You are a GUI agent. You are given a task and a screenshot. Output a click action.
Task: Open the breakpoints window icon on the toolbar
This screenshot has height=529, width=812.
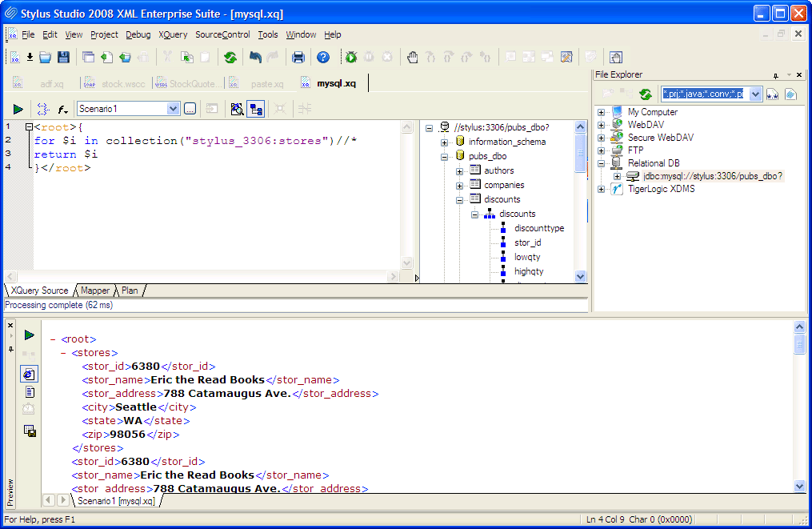616,57
